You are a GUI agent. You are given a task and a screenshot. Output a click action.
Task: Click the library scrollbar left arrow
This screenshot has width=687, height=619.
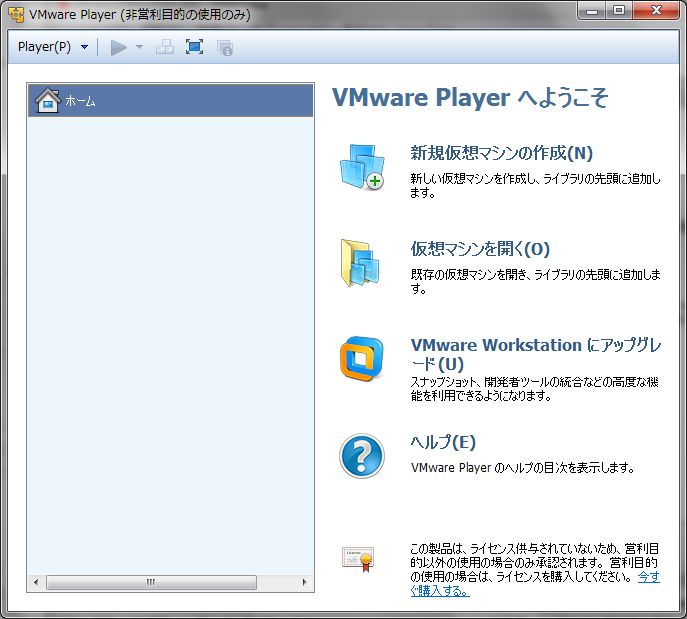(36, 582)
